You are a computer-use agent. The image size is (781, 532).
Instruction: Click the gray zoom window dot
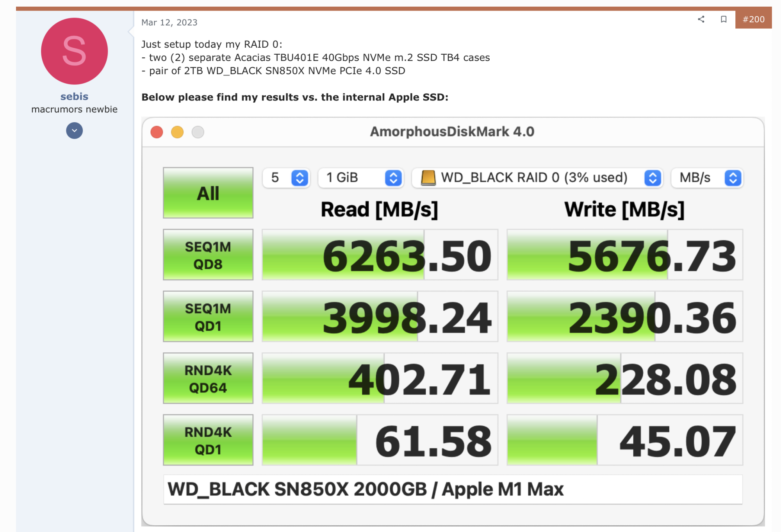198,132
